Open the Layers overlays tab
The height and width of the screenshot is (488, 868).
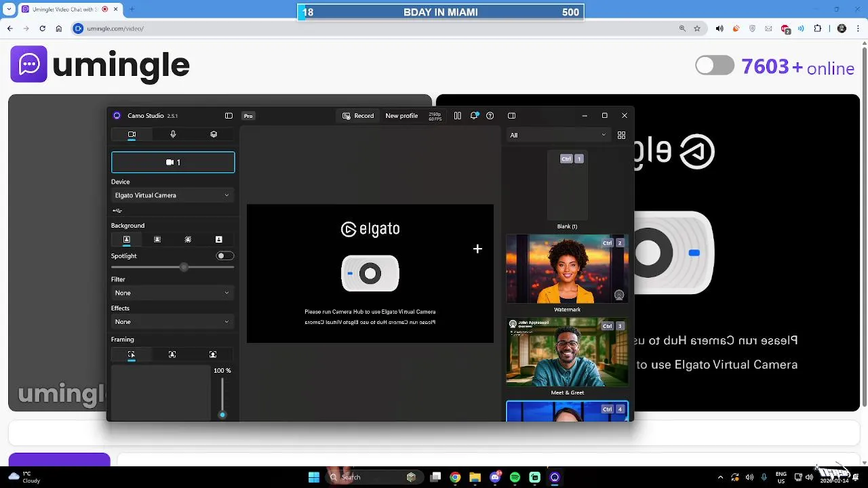(x=214, y=134)
